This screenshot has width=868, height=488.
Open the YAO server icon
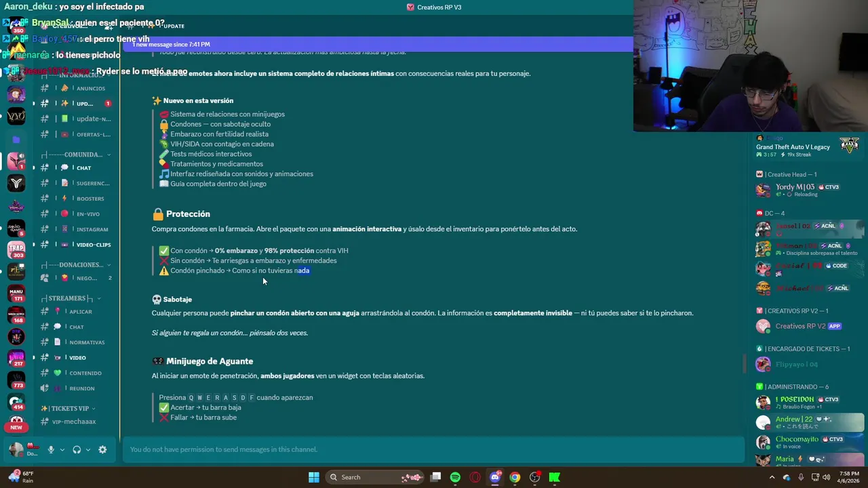pos(16,116)
